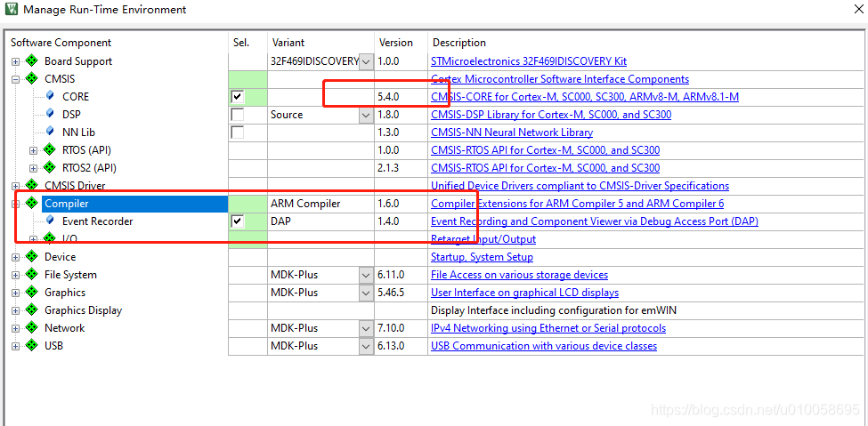Open the USB Communication with device classes link

coord(544,346)
